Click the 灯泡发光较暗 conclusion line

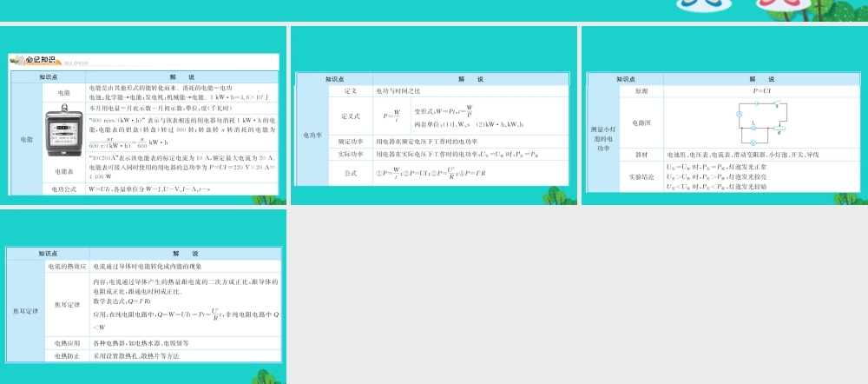tap(717, 187)
